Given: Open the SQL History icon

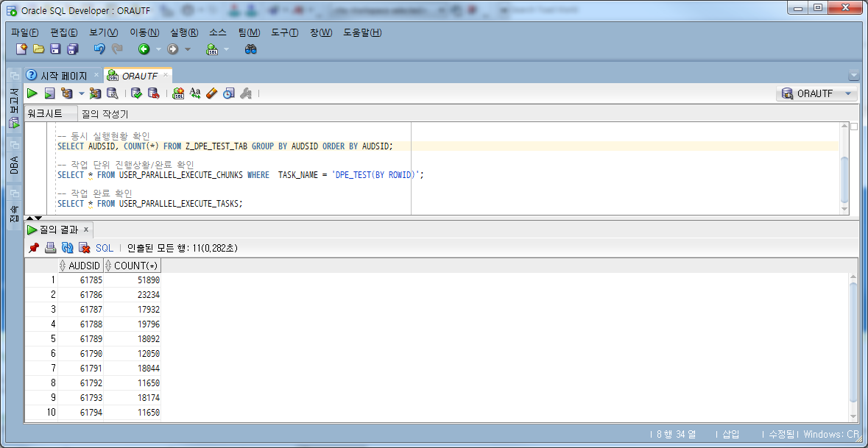Looking at the screenshot, I should pyautogui.click(x=229, y=93).
